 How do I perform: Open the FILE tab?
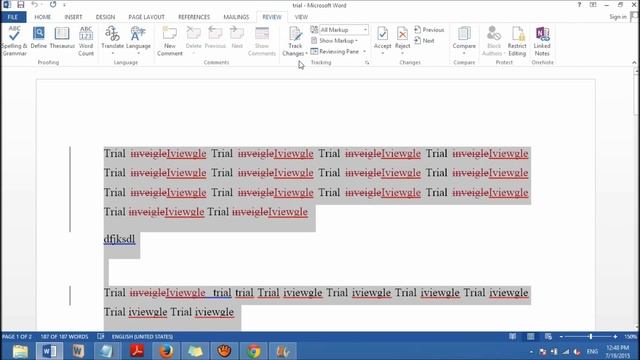tap(13, 17)
